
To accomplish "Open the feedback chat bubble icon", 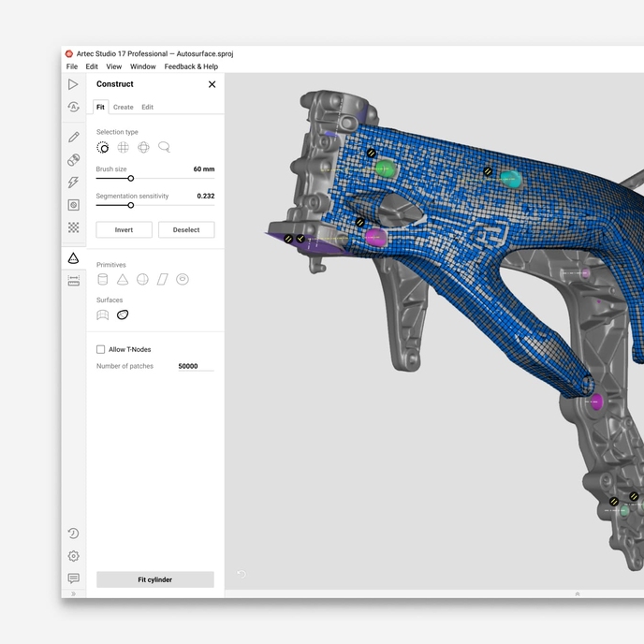I will [x=74, y=578].
